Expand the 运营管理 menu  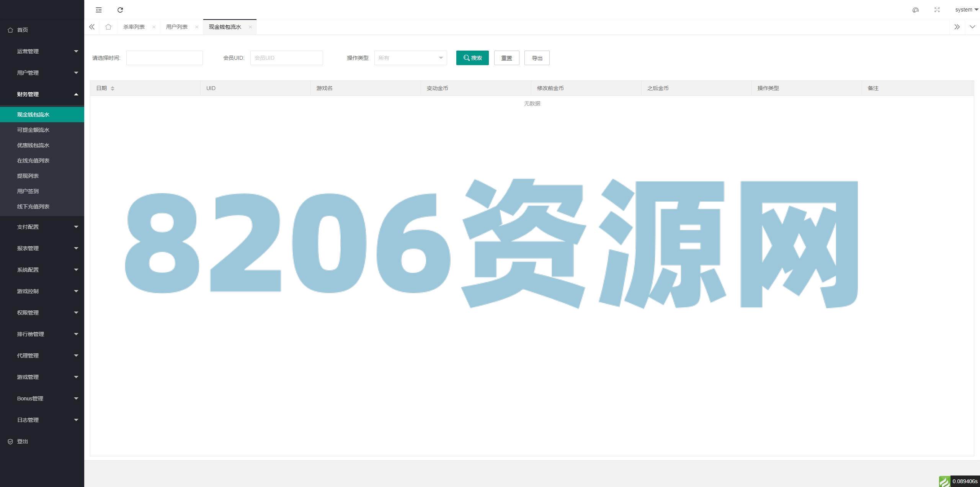coord(42,51)
